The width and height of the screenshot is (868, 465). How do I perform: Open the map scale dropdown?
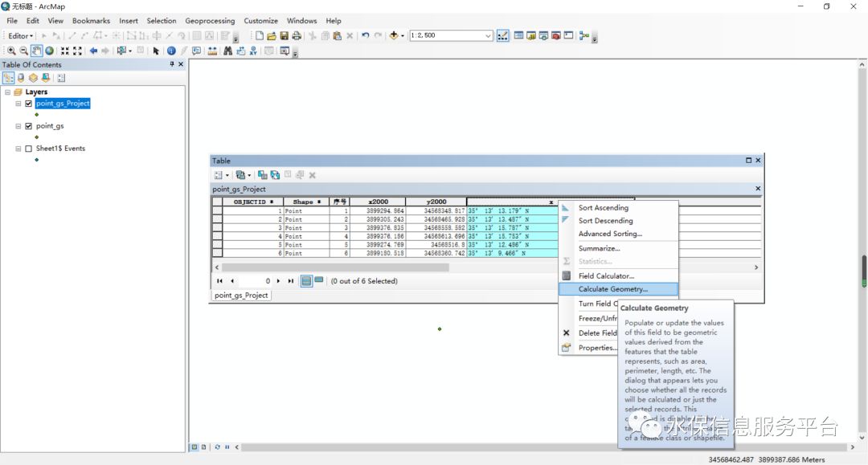coord(488,36)
